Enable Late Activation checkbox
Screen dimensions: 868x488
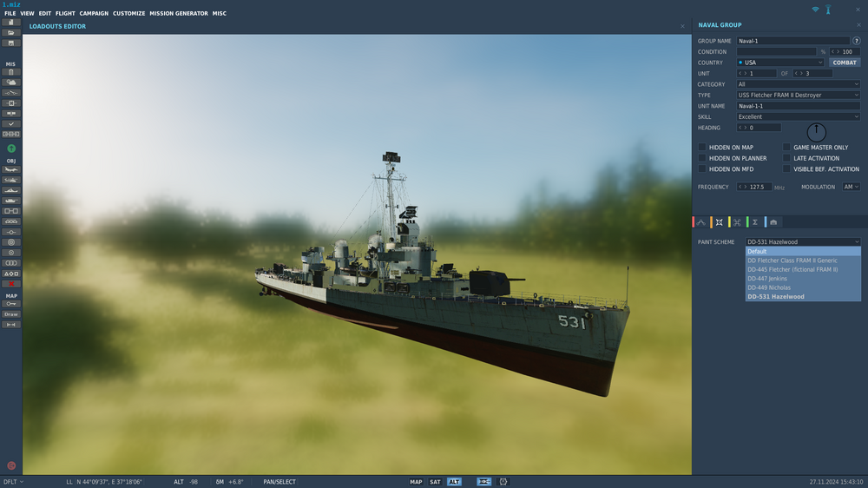[786, 158]
